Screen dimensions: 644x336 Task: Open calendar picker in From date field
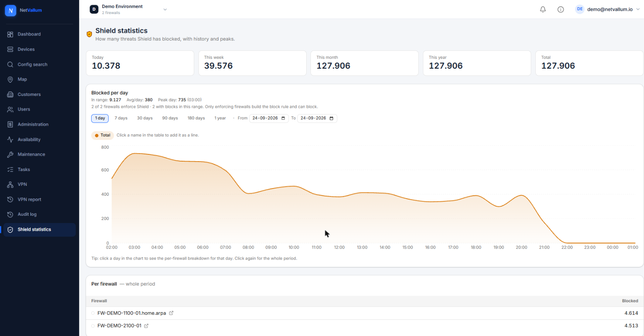point(283,118)
